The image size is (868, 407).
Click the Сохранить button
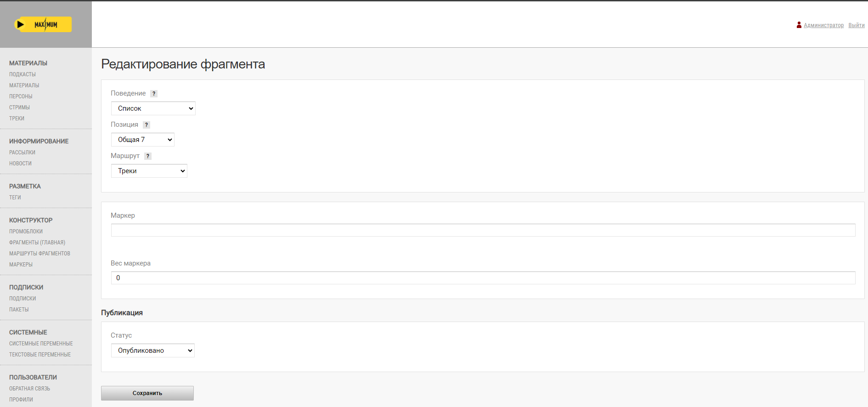click(147, 393)
